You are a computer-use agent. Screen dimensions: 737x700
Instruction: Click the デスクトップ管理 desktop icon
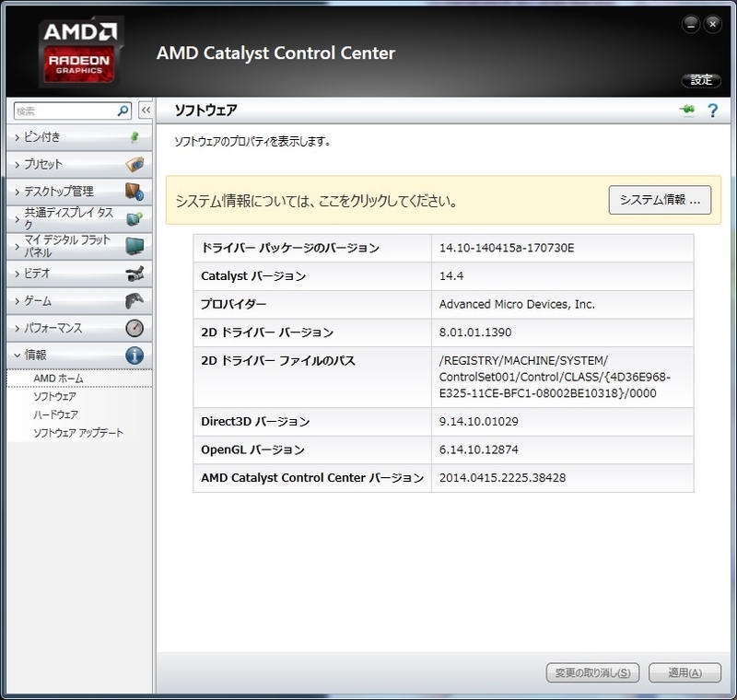pyautogui.click(x=135, y=192)
